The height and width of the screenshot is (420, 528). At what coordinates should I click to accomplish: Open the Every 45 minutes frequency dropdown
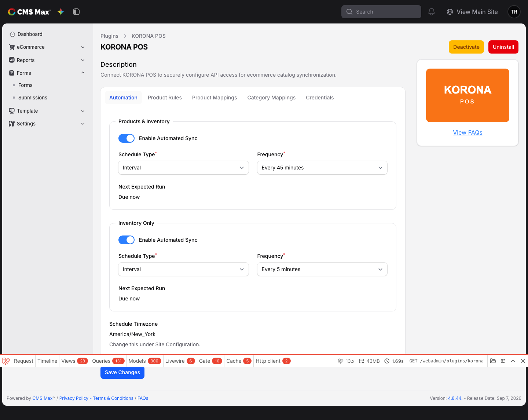tap(322, 168)
